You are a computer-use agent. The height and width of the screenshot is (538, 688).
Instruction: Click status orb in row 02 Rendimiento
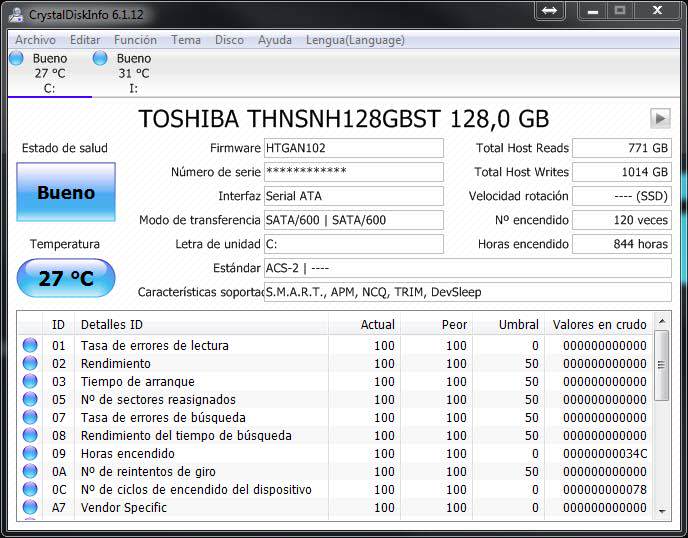[30, 363]
